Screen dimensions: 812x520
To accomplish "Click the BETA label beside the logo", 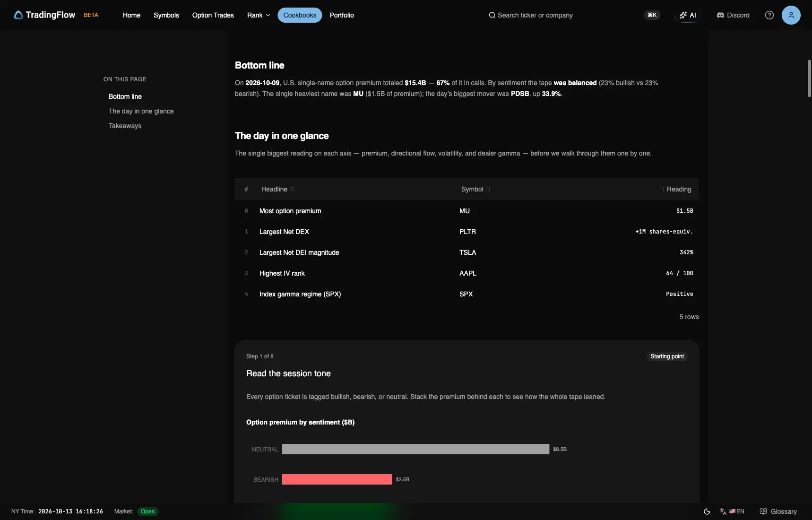I will [91, 15].
